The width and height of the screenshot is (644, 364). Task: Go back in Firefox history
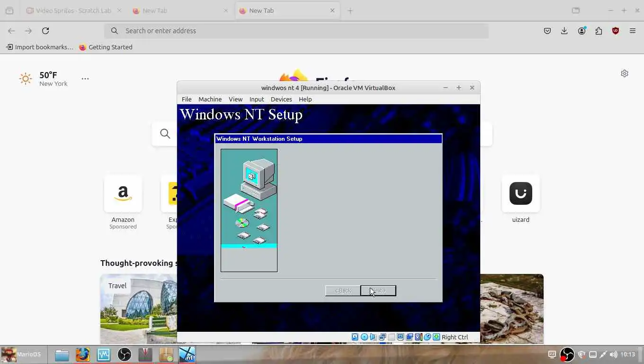tap(11, 31)
